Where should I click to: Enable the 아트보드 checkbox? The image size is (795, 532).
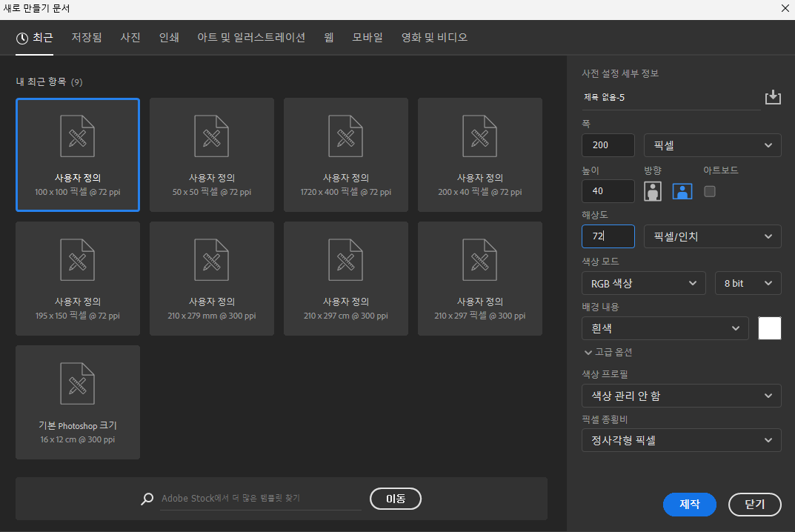709,190
